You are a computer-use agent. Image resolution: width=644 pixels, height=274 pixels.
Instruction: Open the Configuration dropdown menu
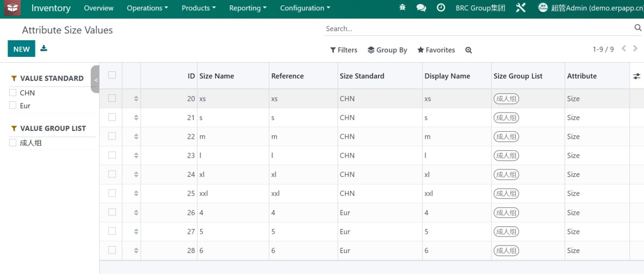point(305,8)
